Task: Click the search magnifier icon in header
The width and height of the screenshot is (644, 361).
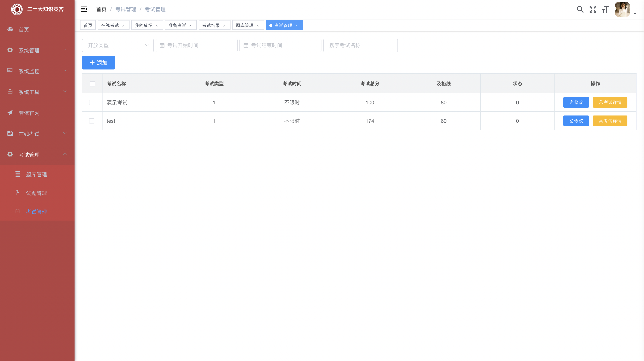Action: point(580,9)
